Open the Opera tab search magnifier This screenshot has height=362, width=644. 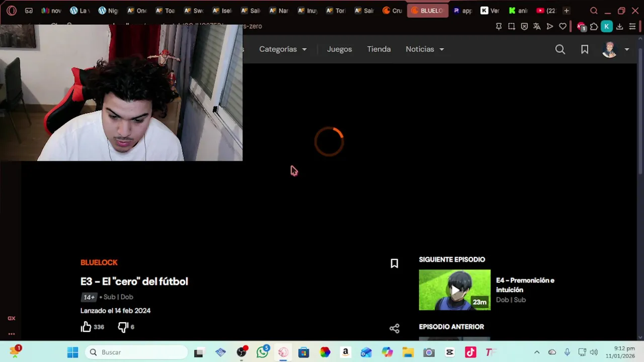pyautogui.click(x=594, y=11)
